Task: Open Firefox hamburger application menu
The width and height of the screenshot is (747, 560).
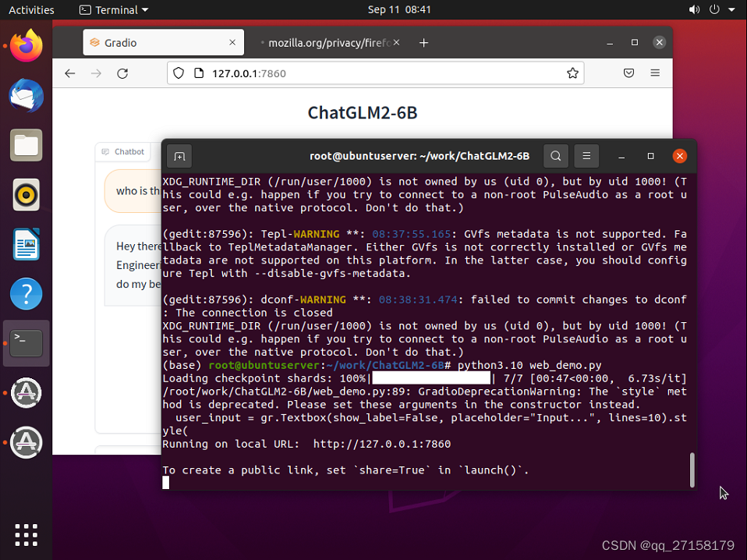Action: pos(655,73)
